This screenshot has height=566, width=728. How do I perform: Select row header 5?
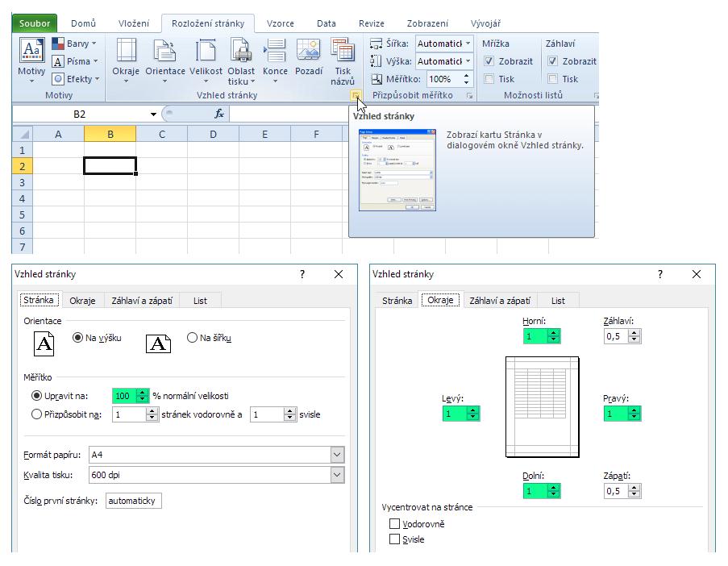pos(23,214)
